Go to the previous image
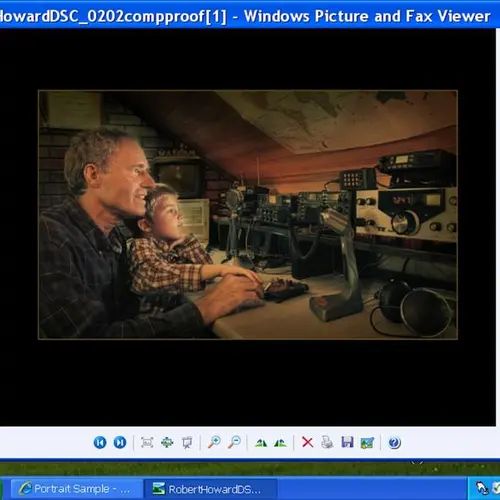Viewport: 500px width, 500px height. [100, 443]
